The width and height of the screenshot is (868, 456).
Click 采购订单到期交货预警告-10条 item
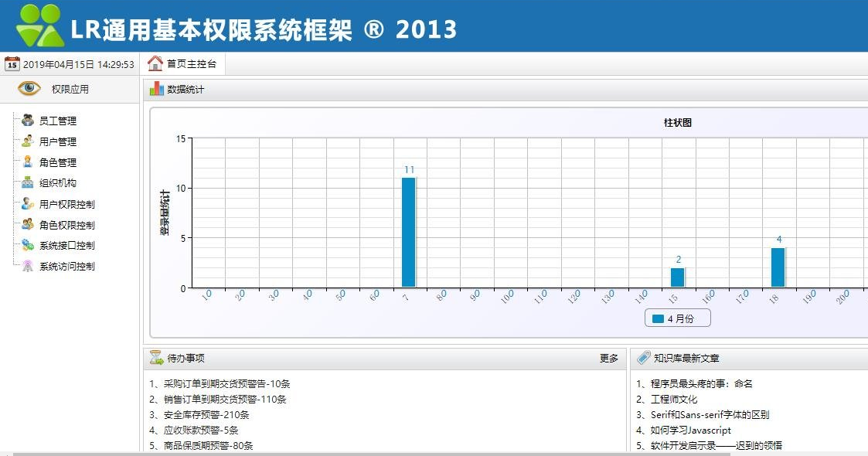[x=220, y=383]
